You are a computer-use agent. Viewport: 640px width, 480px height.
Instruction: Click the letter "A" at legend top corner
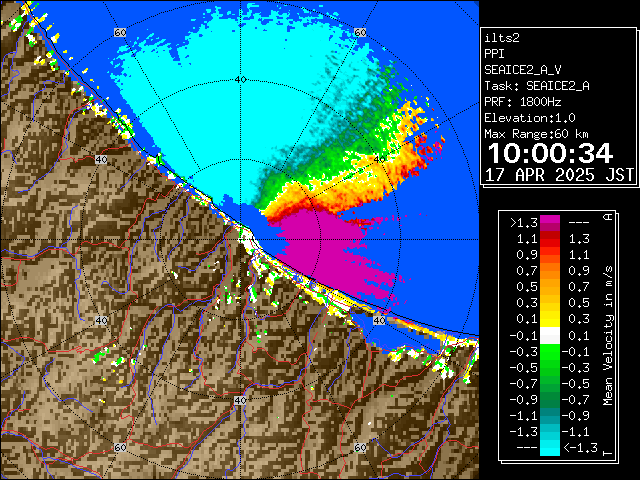point(608,216)
